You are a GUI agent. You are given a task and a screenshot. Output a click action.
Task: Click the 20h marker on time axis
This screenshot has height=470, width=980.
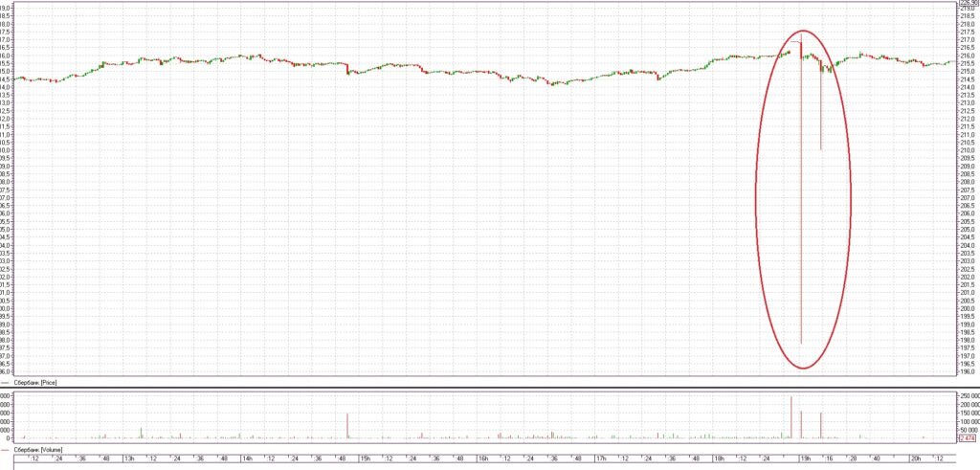pos(914,459)
